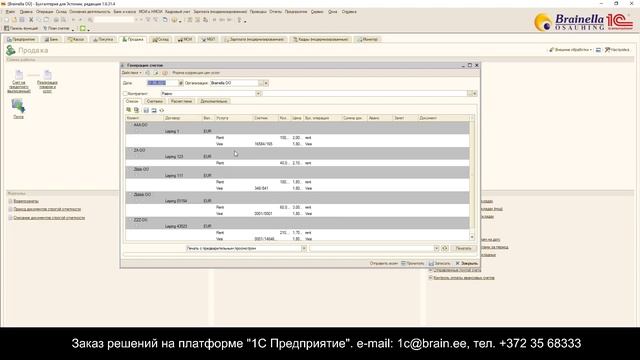Click the open folder icon in toolbar
The height and width of the screenshot is (360, 640).
(x=14, y=20)
